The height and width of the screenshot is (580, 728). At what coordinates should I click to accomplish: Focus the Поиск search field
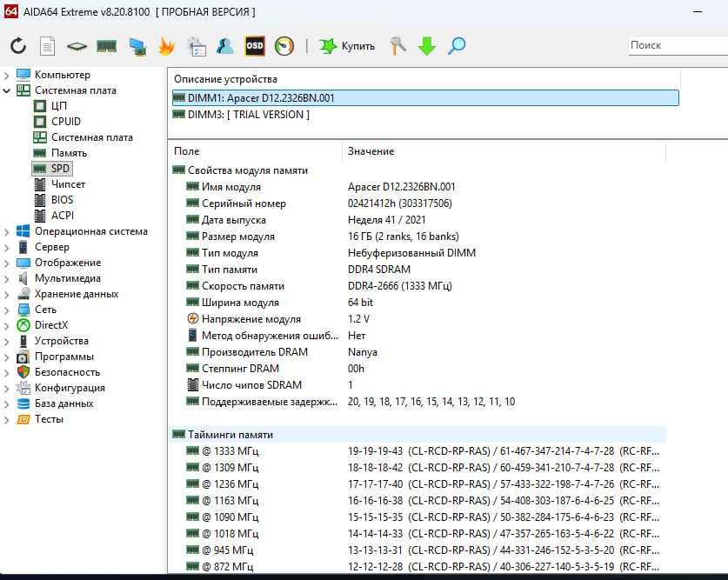tap(678, 45)
